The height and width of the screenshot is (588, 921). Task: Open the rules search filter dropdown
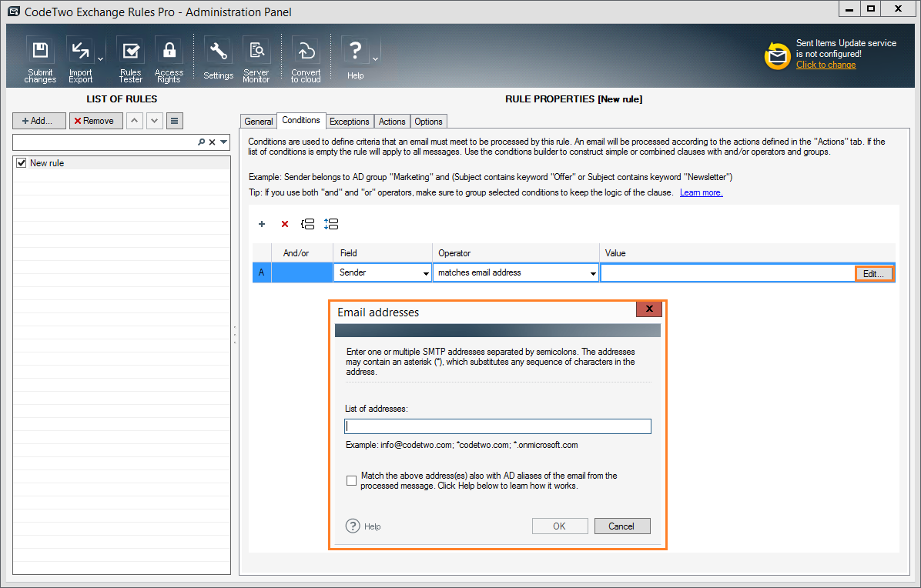click(224, 142)
